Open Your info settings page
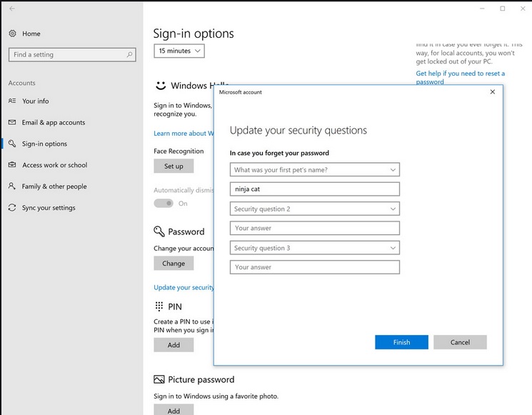532x415 pixels. [x=35, y=101]
